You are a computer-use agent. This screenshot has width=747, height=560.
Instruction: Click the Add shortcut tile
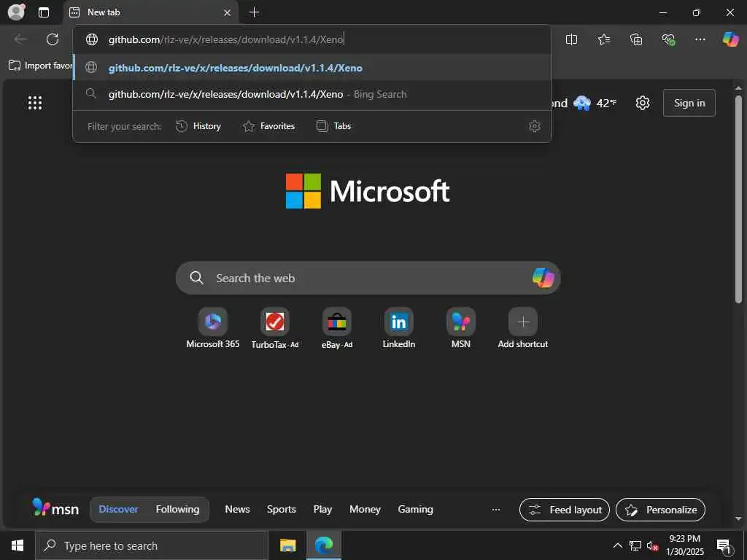(x=522, y=329)
